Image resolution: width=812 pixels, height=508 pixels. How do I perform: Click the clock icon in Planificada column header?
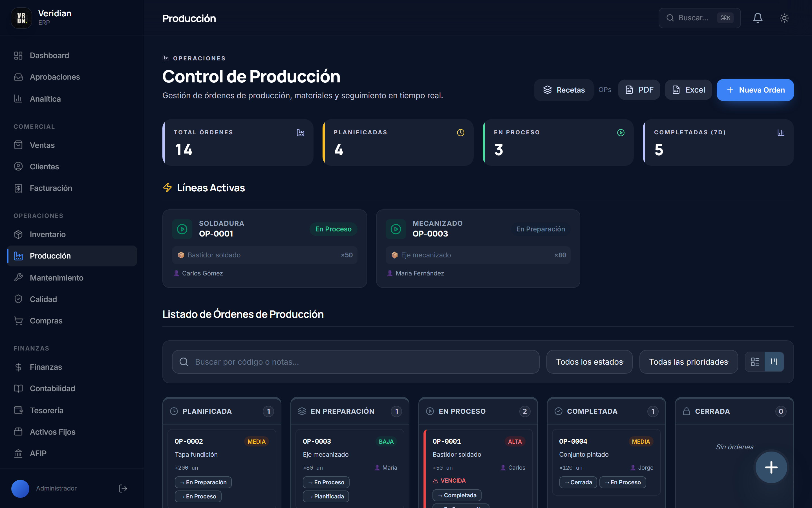click(174, 411)
